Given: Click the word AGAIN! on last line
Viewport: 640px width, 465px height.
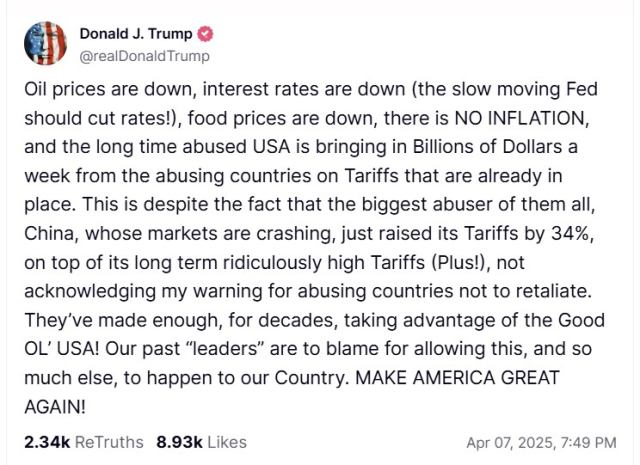Looking at the screenshot, I should (x=55, y=407).
